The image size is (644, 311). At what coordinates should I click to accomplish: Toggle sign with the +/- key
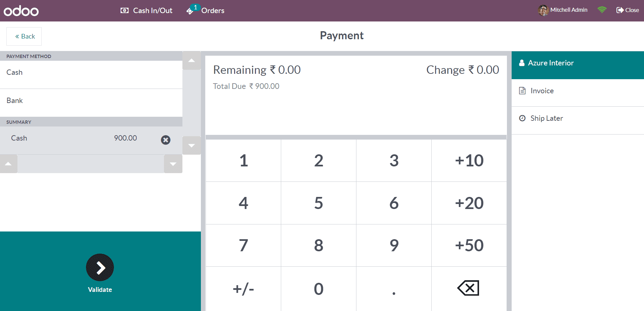(x=243, y=289)
